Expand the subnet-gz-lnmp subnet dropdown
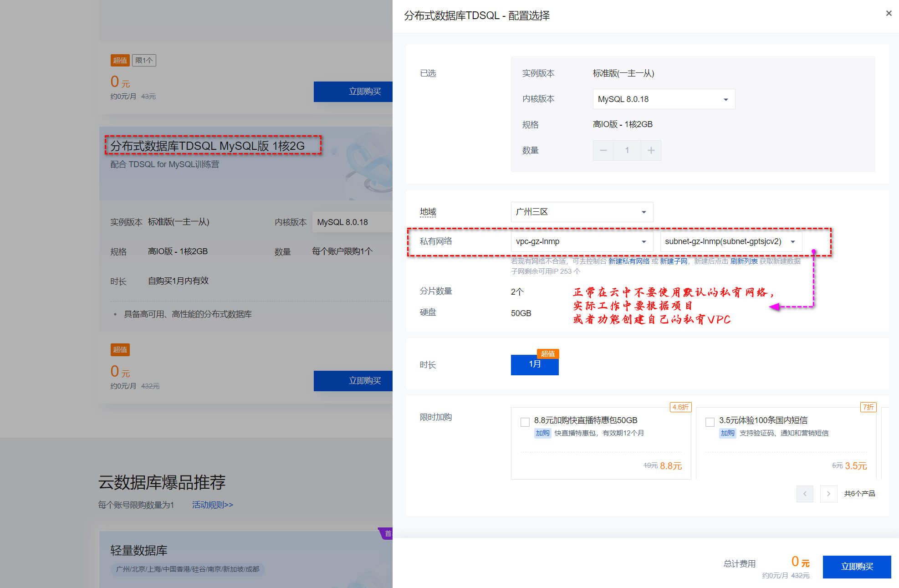This screenshot has width=899, height=588. [730, 241]
